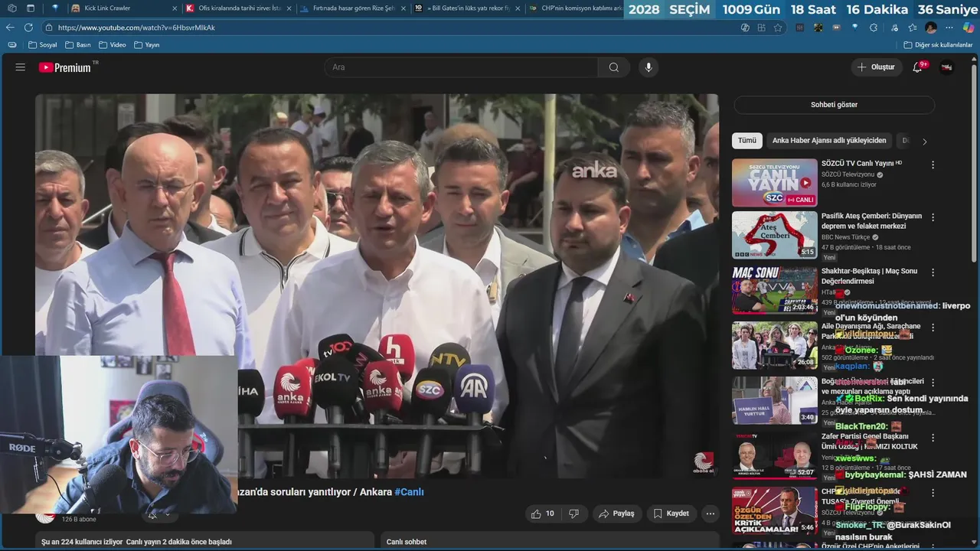Click the YouTube Ara search field
Viewport: 980px width, 551px height.
(462, 67)
